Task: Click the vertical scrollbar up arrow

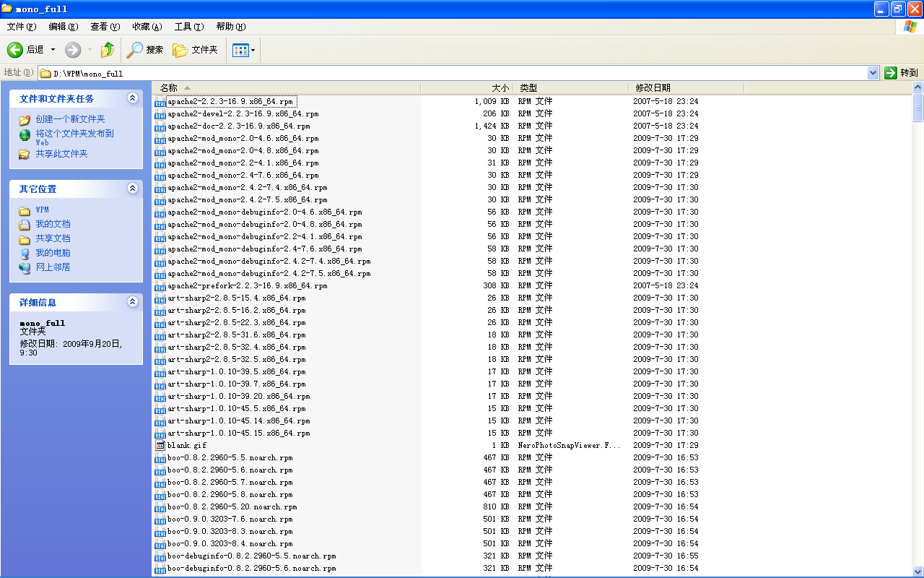Action: [918, 88]
